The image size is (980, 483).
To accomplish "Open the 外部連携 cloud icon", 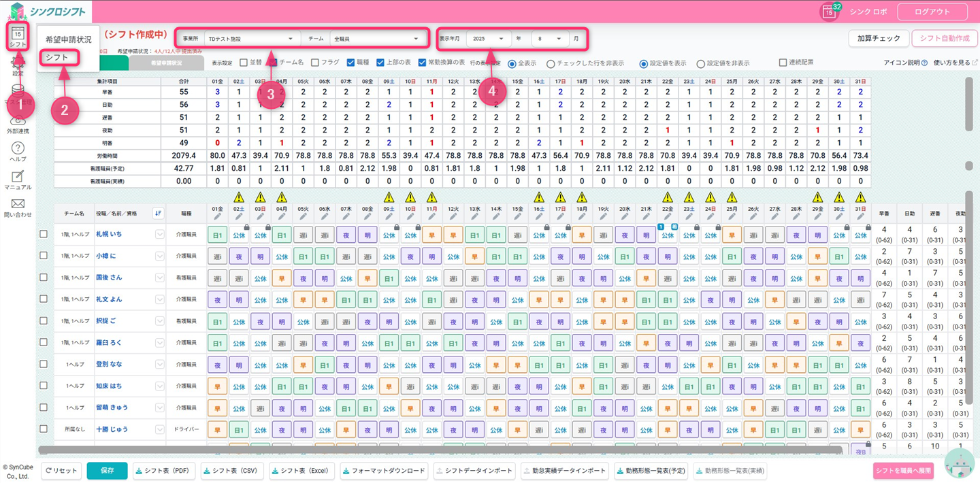I will 18,124.
